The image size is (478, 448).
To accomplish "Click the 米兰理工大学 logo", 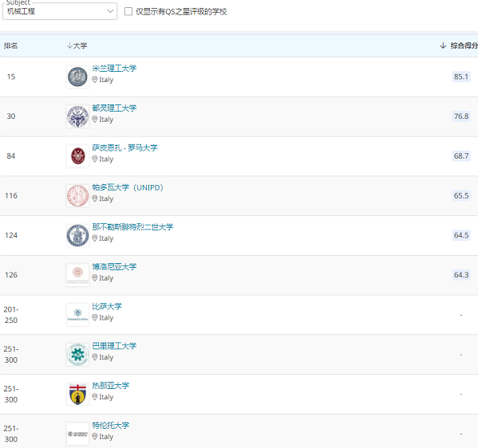I will pos(77,77).
